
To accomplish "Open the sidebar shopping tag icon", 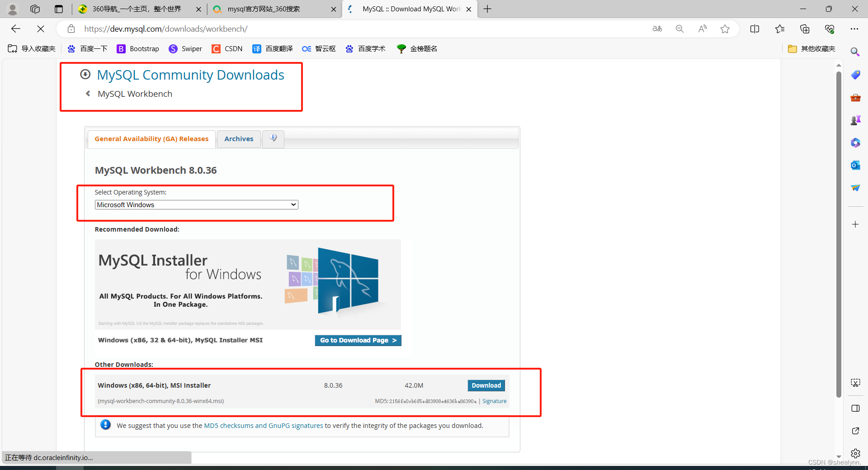I will pos(855,75).
